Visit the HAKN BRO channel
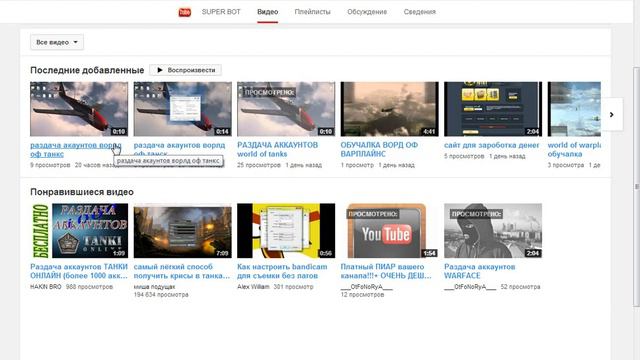Image resolution: width=640 pixels, height=360 pixels. [x=46, y=287]
